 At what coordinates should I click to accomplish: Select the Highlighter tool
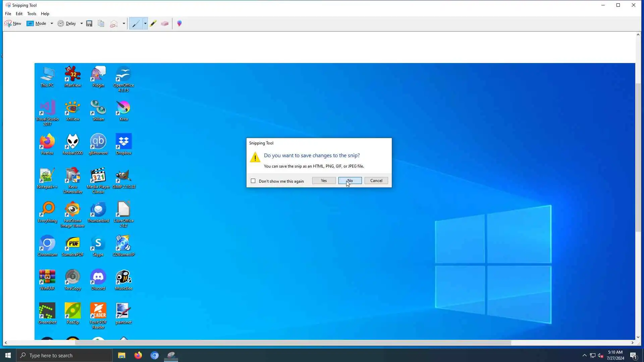point(153,23)
